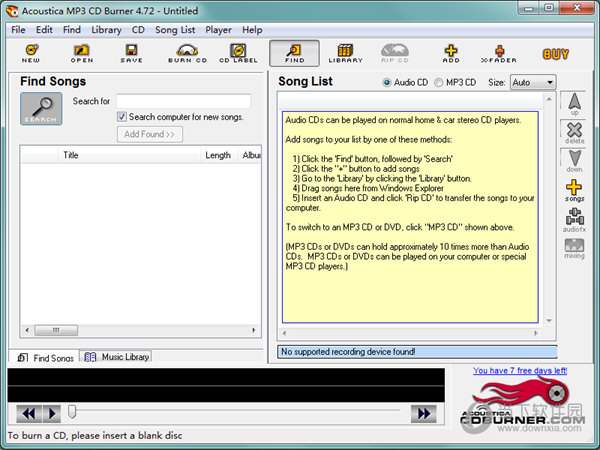The width and height of the screenshot is (600, 450).
Task: Open the Song List menu
Action: pos(175,30)
